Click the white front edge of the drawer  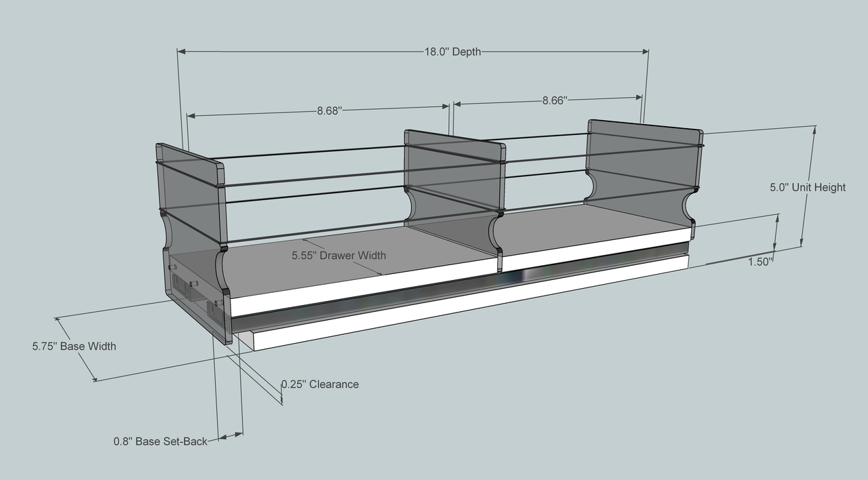pyautogui.click(x=359, y=288)
